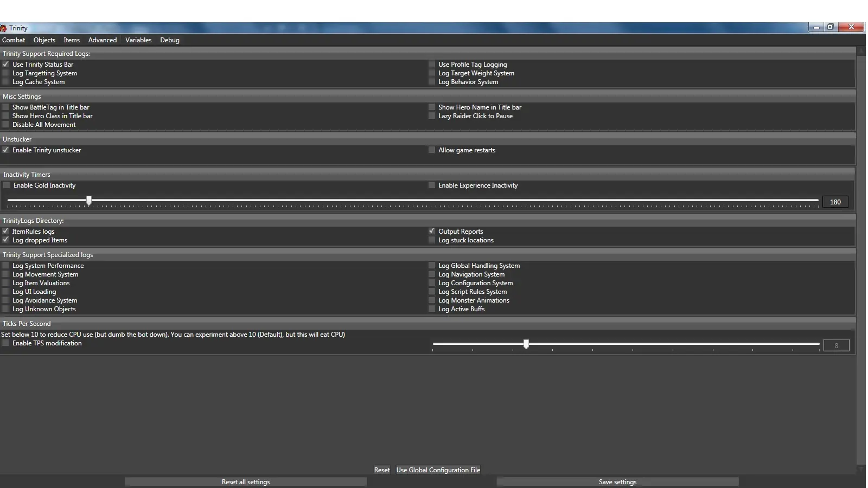Click the Reset button
The width and height of the screenshot is (868, 488).
click(382, 470)
